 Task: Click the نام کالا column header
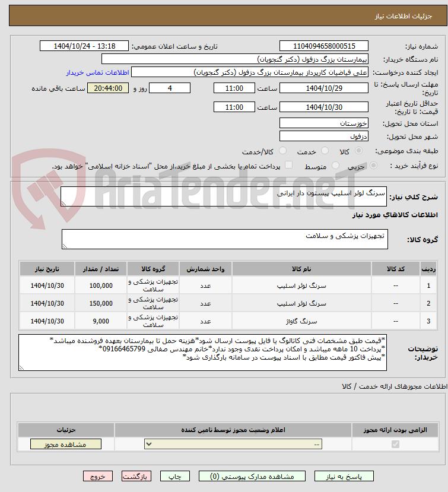pyautogui.click(x=301, y=269)
